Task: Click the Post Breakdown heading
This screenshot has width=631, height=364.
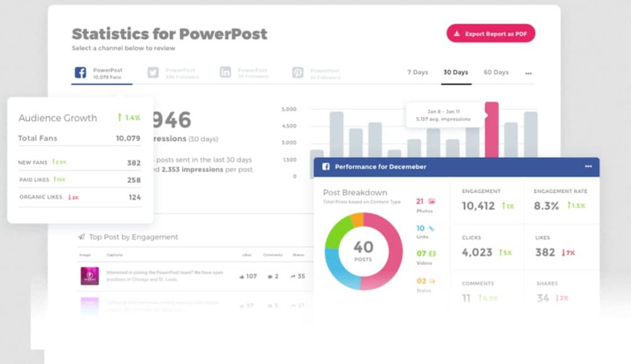Action: pos(355,193)
